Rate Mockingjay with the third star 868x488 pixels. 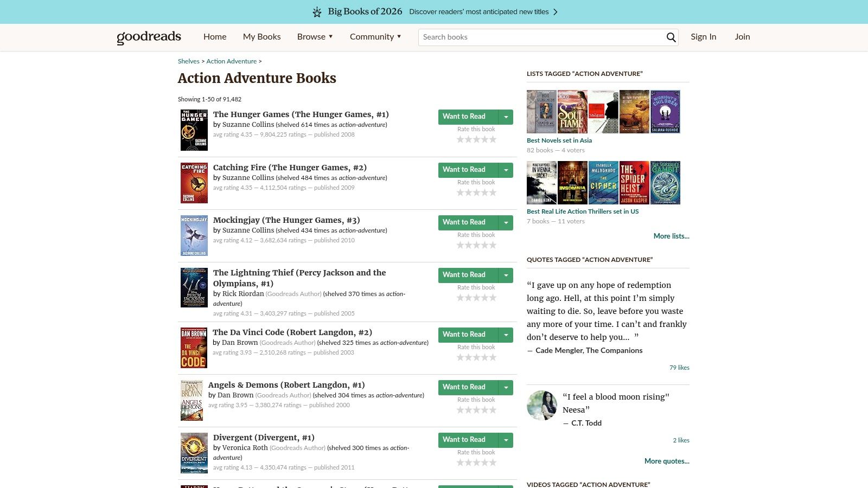[x=476, y=245]
